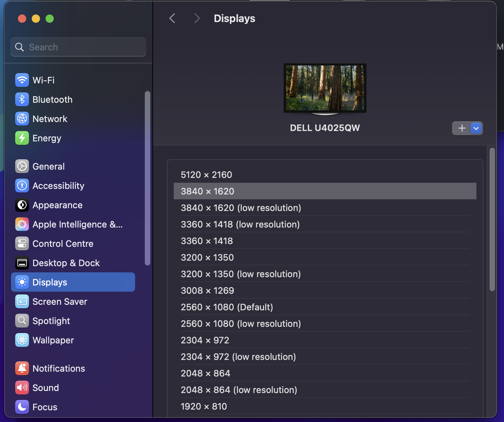
Task: Select the 3360 × 1418 resolution
Action: tap(325, 241)
